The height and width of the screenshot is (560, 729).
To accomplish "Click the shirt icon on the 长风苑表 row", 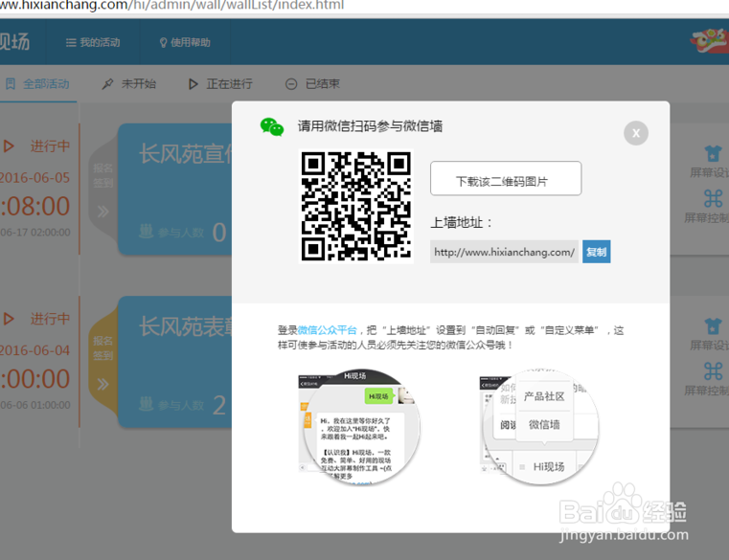I will (x=713, y=326).
